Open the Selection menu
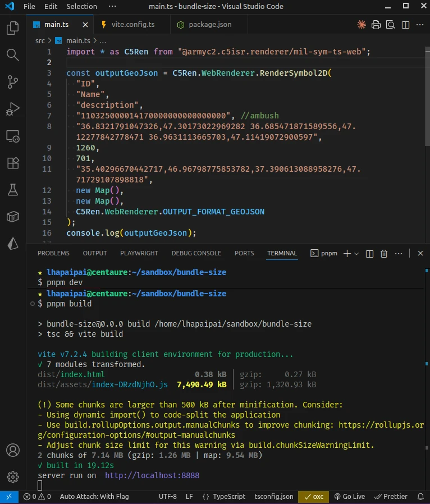Image resolution: width=430 pixels, height=504 pixels. (x=81, y=6)
